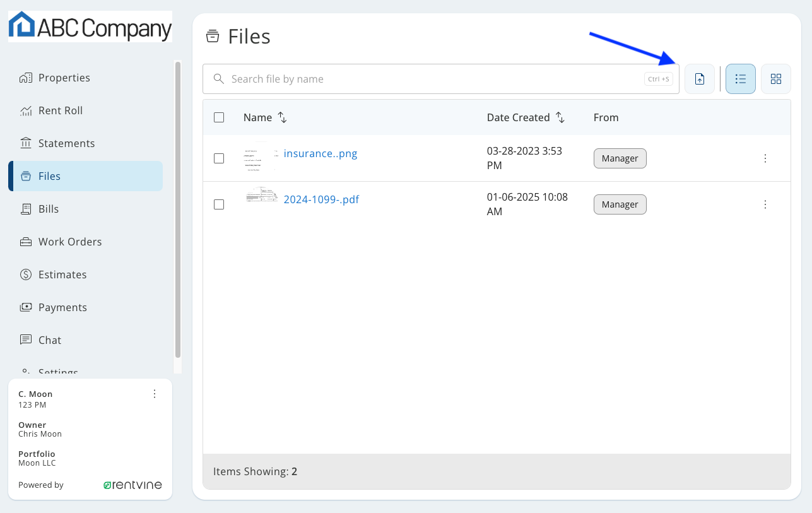Open the Statements section
The width and height of the screenshot is (812, 513).
pos(66,143)
